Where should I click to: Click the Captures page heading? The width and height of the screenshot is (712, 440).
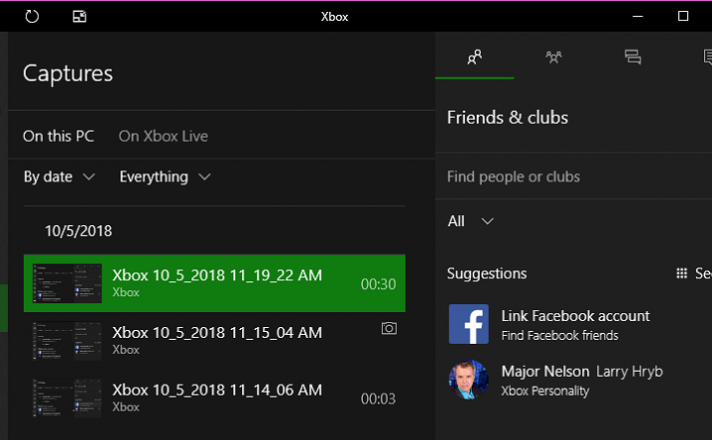tap(68, 74)
